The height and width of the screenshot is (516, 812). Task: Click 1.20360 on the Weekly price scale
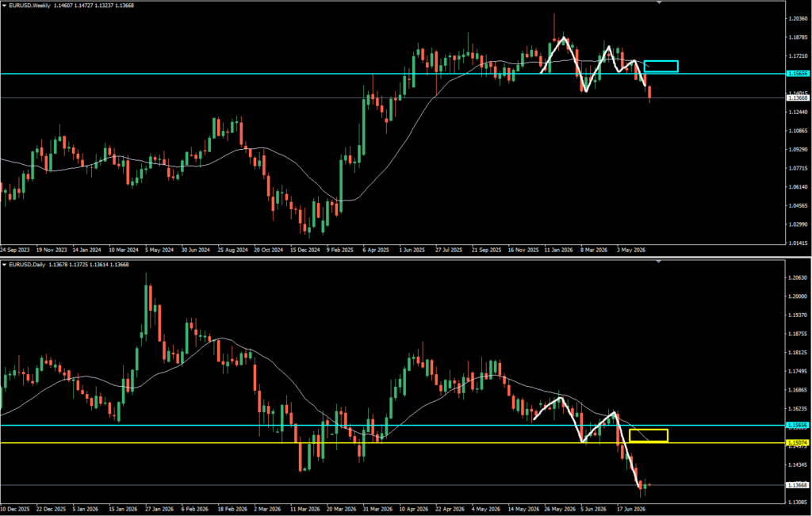[x=798, y=18]
